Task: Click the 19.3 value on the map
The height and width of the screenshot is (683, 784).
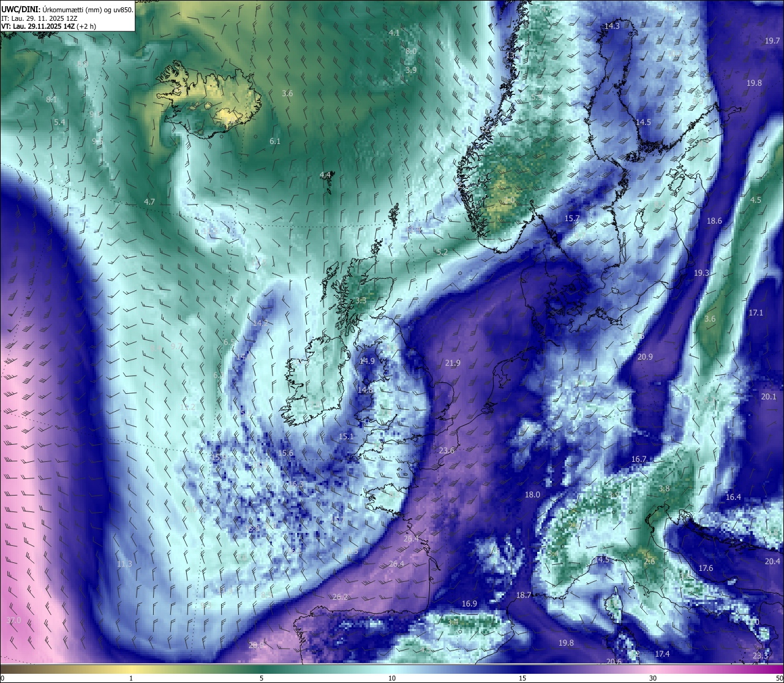Action: pyautogui.click(x=701, y=273)
